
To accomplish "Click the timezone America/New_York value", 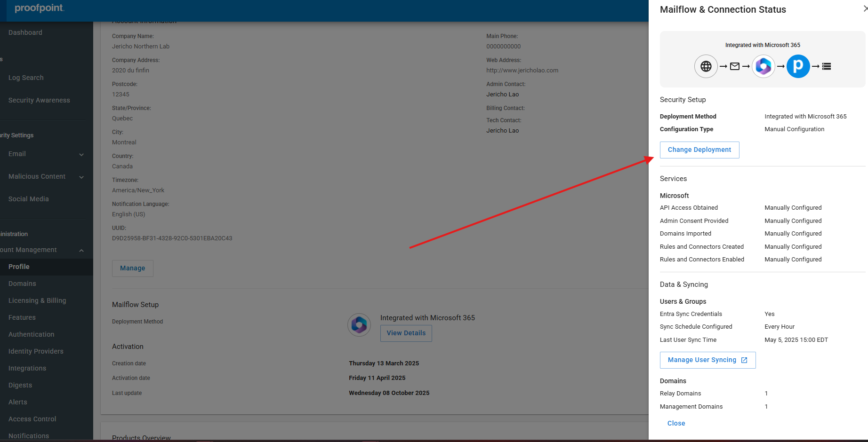I will (138, 190).
